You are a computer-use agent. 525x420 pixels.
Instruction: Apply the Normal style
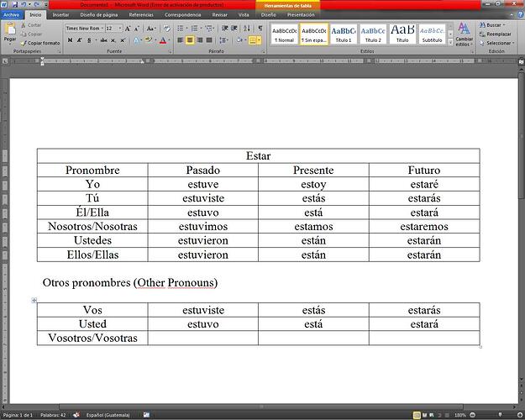point(284,34)
